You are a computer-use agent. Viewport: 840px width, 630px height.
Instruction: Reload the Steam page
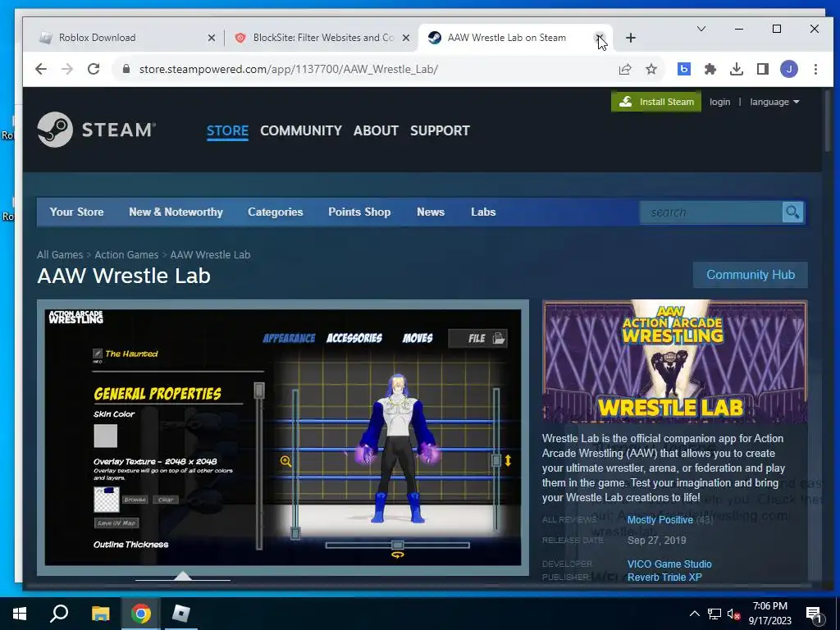[x=94, y=69]
